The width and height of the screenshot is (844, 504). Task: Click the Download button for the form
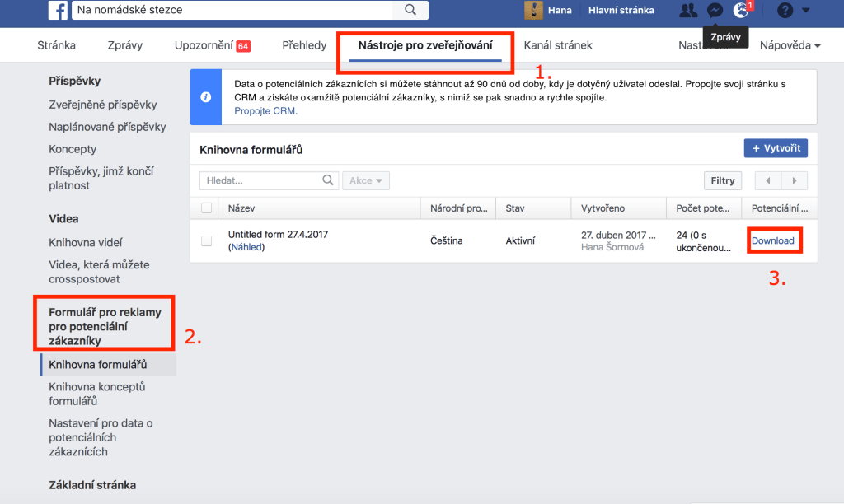pos(774,240)
